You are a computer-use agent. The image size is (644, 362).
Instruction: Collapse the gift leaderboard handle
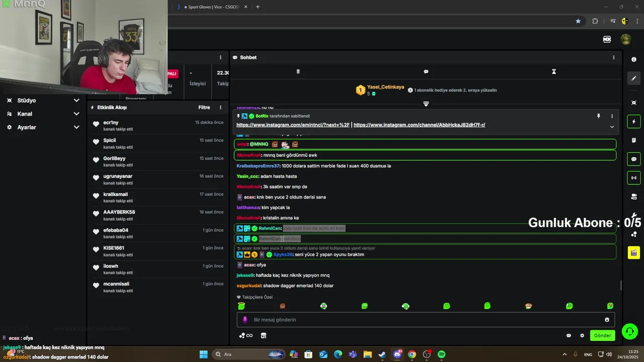(426, 104)
